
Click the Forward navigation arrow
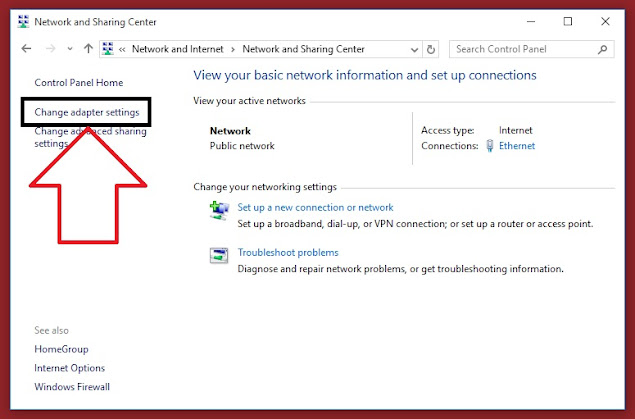tap(51, 49)
